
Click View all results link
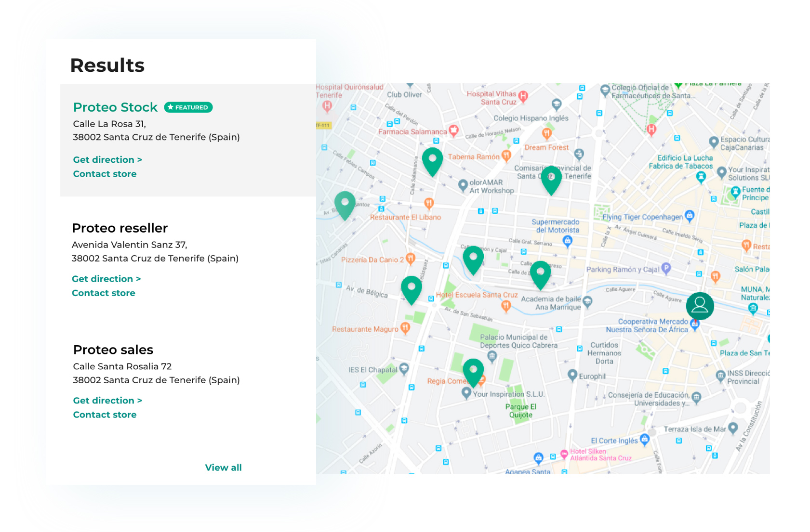[x=223, y=467]
